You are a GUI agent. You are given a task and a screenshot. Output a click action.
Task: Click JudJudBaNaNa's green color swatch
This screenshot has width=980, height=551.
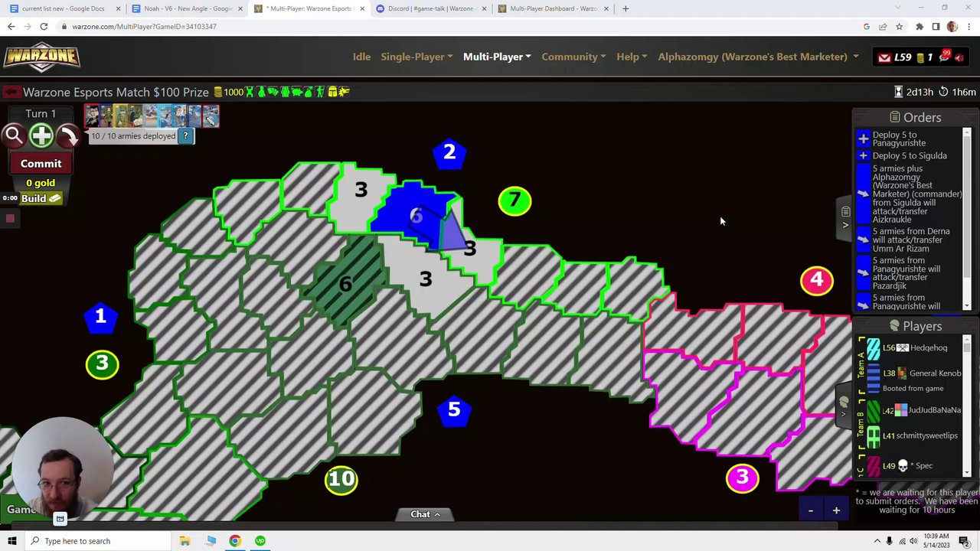click(x=874, y=410)
